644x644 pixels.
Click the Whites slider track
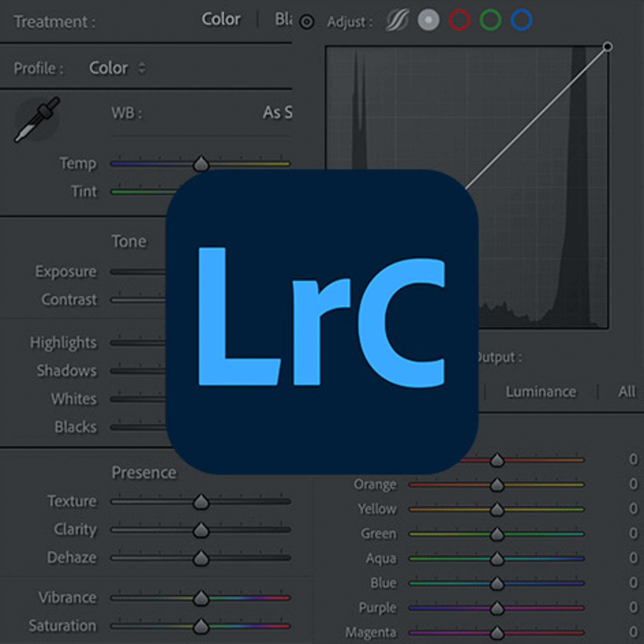click(138, 399)
